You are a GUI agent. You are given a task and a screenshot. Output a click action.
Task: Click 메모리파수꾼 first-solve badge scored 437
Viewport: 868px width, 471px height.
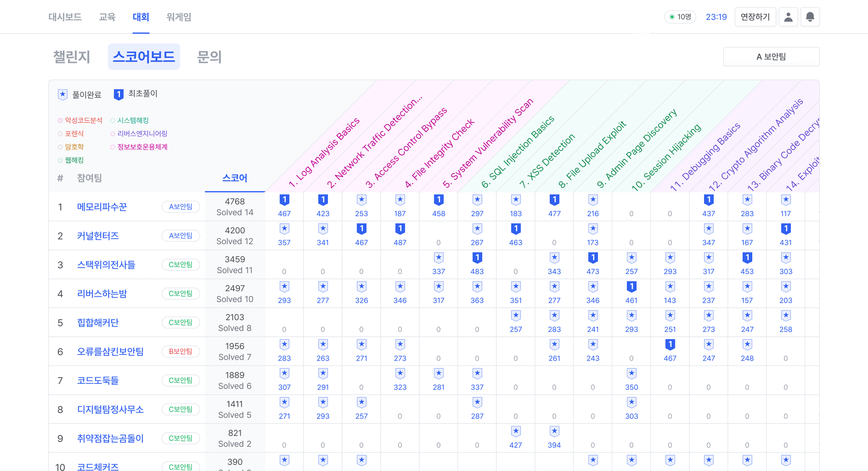point(709,200)
